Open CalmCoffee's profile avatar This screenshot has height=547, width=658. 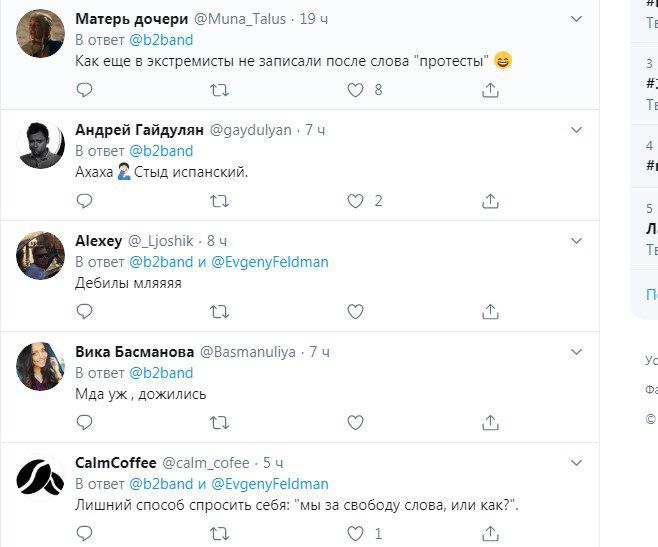pos(41,478)
